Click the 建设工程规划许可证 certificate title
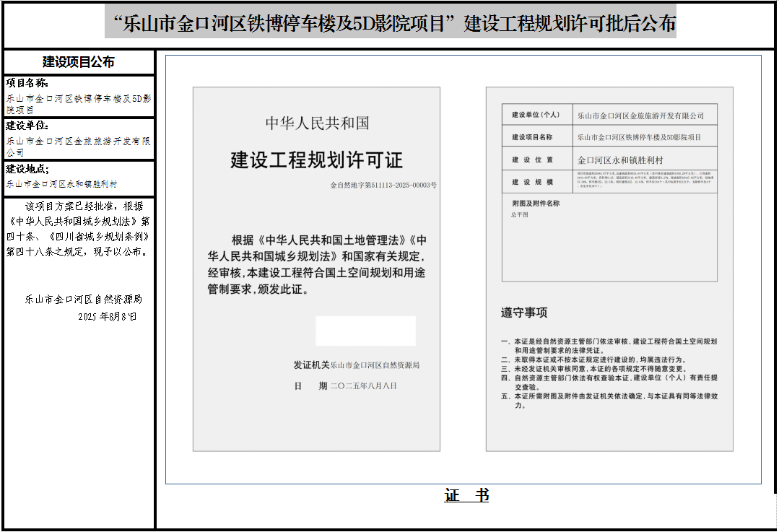 tap(316, 160)
